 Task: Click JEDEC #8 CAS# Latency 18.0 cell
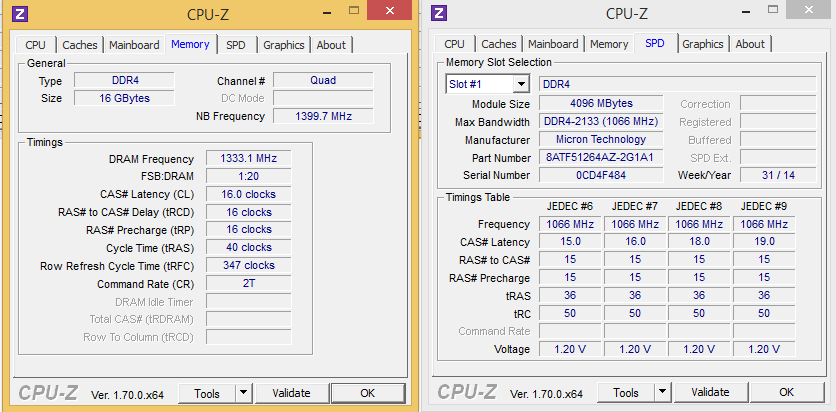coord(699,241)
